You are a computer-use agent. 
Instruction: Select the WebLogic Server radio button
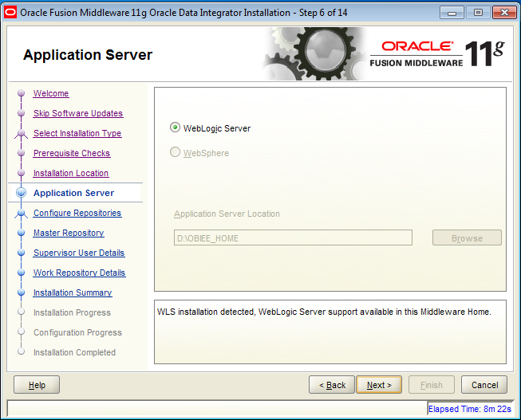coord(175,128)
